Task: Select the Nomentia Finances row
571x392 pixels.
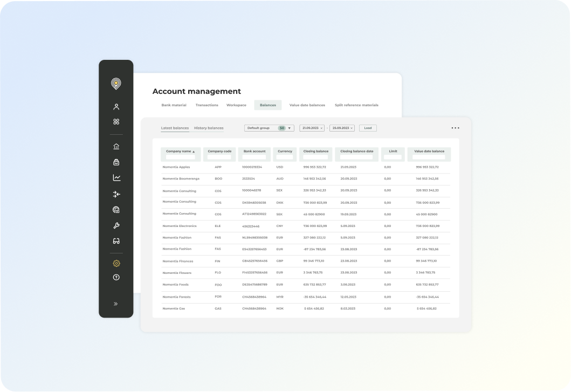Action: pyautogui.click(x=306, y=261)
